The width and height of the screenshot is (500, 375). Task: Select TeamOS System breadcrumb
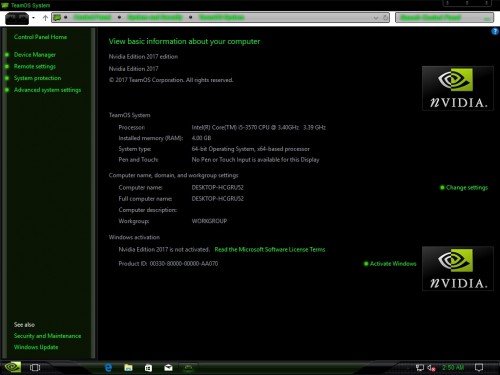point(222,17)
